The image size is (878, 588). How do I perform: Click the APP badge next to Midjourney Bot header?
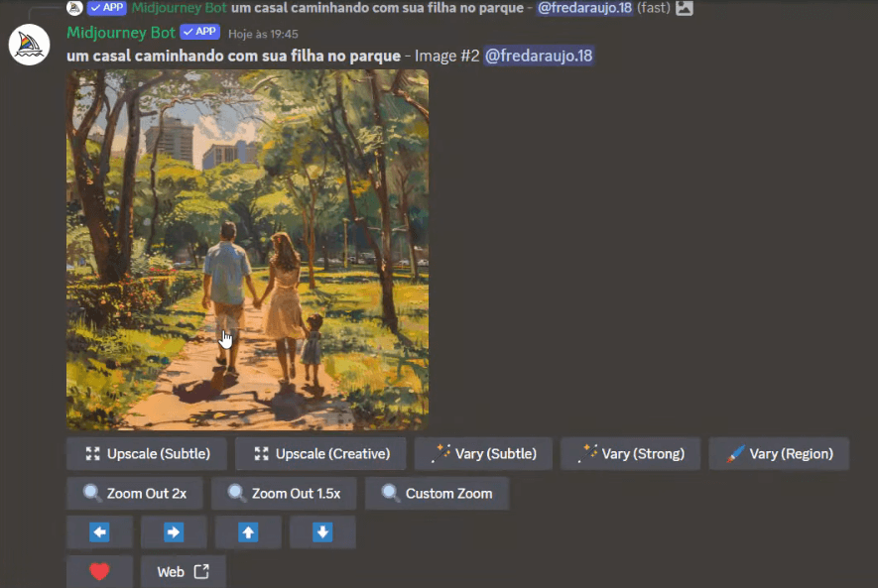click(199, 32)
